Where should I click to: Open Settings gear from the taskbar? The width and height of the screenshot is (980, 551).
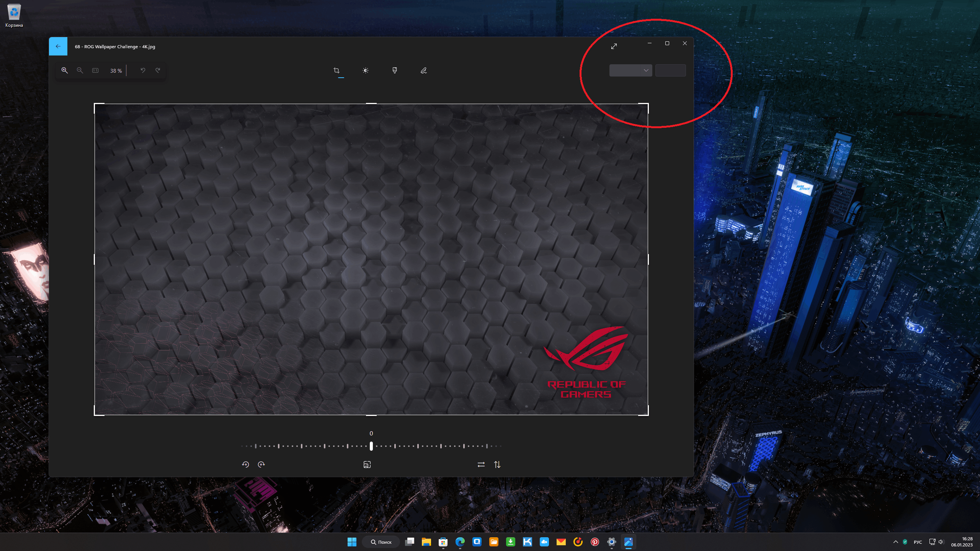tap(612, 542)
